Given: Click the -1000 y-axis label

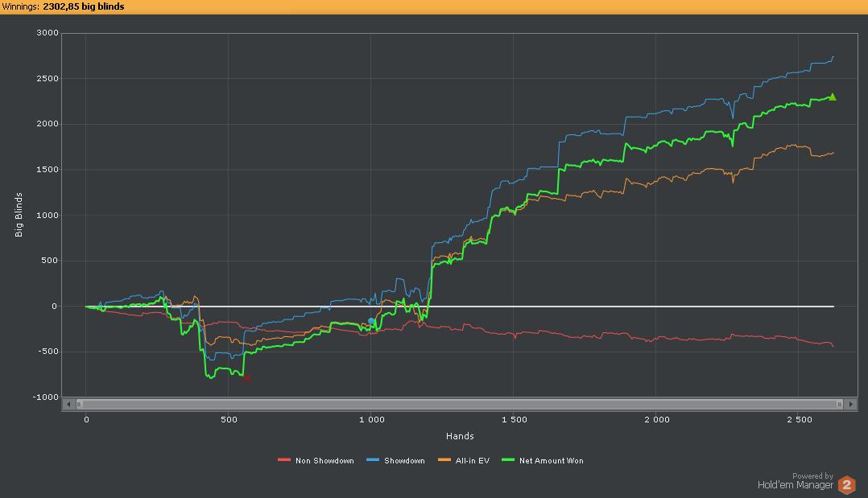Looking at the screenshot, I should 45,397.
